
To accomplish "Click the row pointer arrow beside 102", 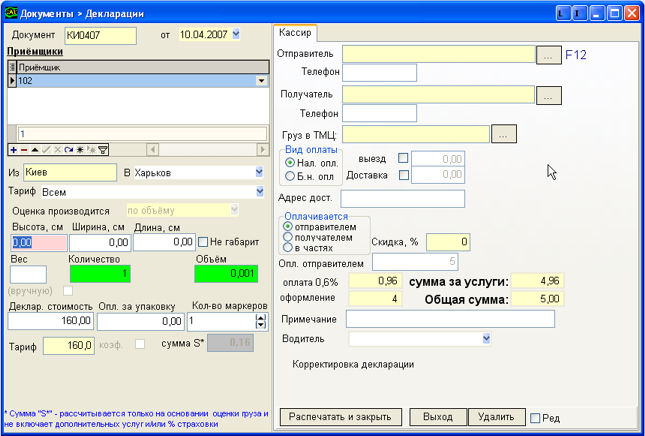I will (x=12, y=81).
